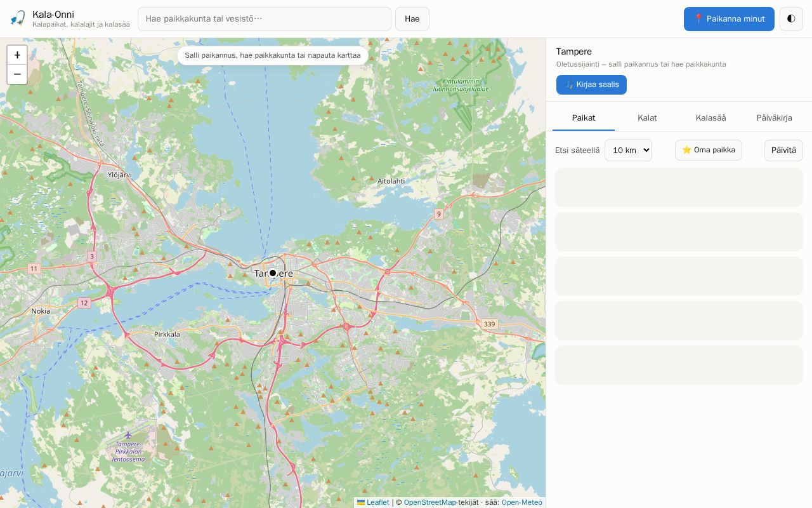Click the Pirkkala label on the map
The height and width of the screenshot is (508, 812).
pyautogui.click(x=167, y=334)
